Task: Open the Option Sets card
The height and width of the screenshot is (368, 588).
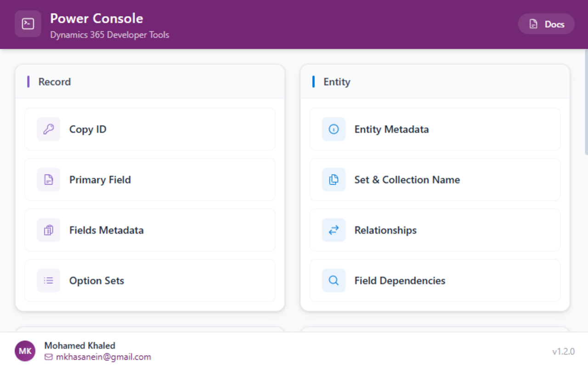Action: tap(150, 281)
